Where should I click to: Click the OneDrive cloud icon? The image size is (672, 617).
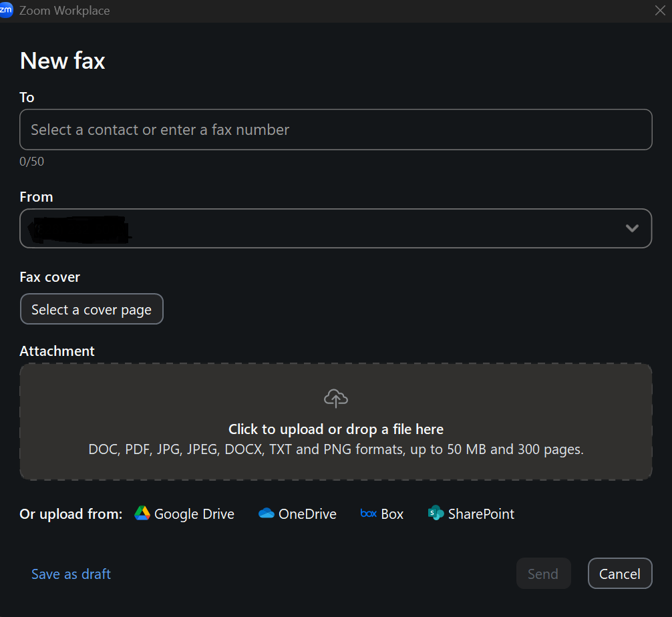click(266, 513)
